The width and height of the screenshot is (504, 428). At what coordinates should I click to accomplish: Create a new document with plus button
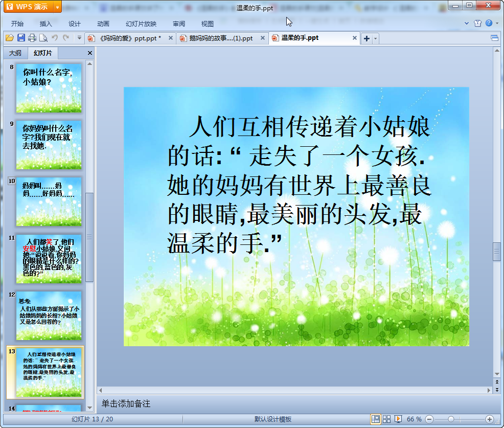pyautogui.click(x=366, y=38)
